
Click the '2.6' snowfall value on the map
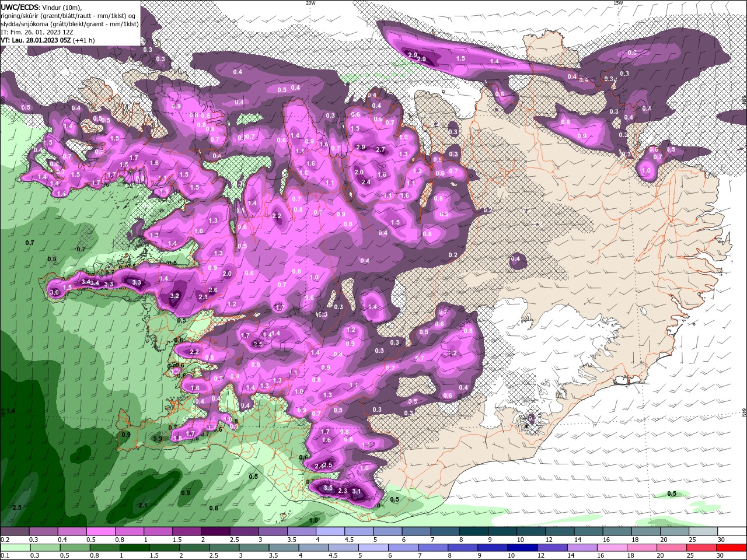click(213, 290)
